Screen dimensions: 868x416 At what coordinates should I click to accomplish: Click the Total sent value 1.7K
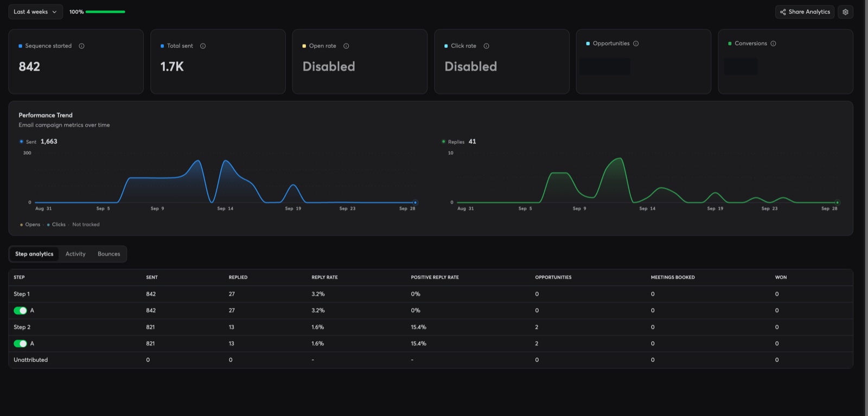[x=172, y=67]
